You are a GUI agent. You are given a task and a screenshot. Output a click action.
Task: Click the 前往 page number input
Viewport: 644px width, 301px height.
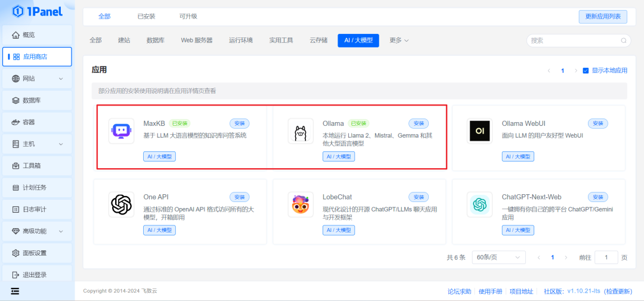click(x=606, y=257)
